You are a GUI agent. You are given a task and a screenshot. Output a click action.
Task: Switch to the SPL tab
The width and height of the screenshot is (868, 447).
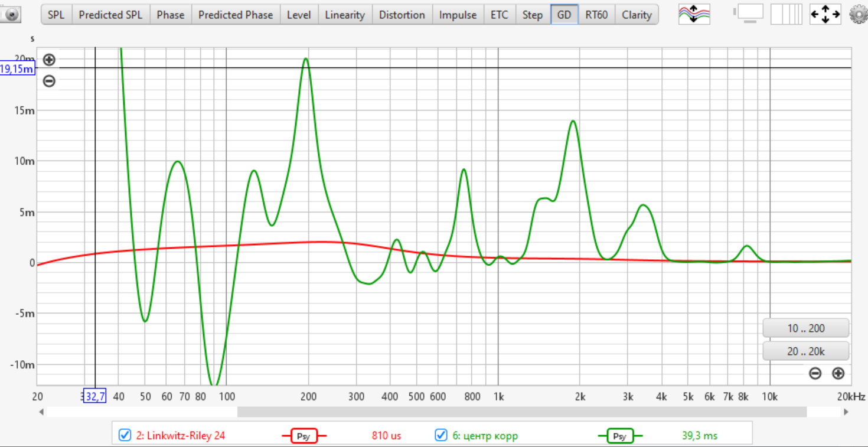coord(56,15)
